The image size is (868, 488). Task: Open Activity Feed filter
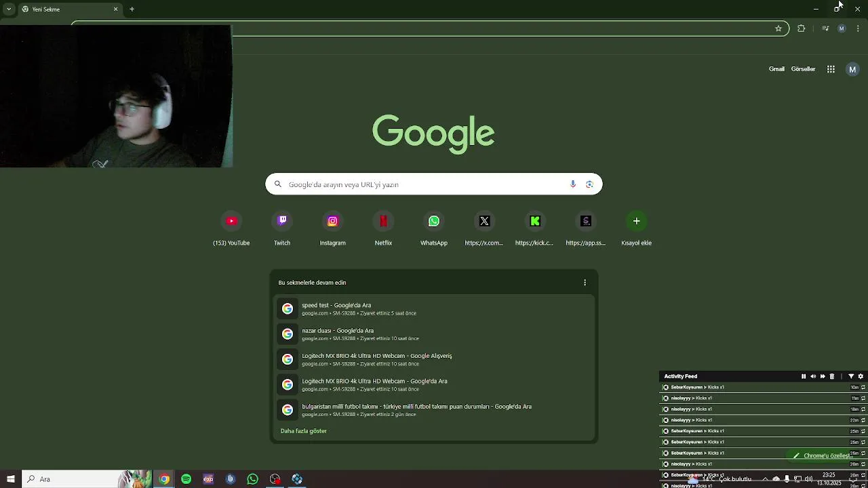[x=851, y=376]
